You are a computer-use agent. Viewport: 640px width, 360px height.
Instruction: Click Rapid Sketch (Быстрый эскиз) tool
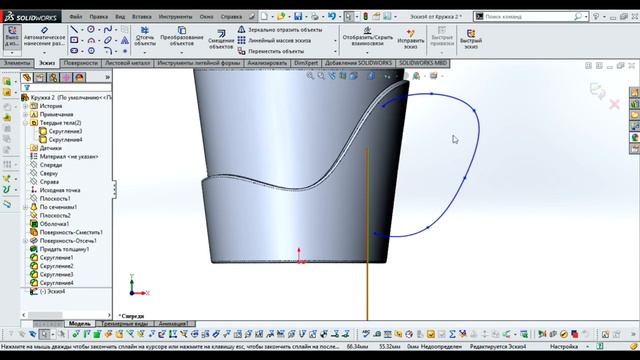click(x=471, y=39)
